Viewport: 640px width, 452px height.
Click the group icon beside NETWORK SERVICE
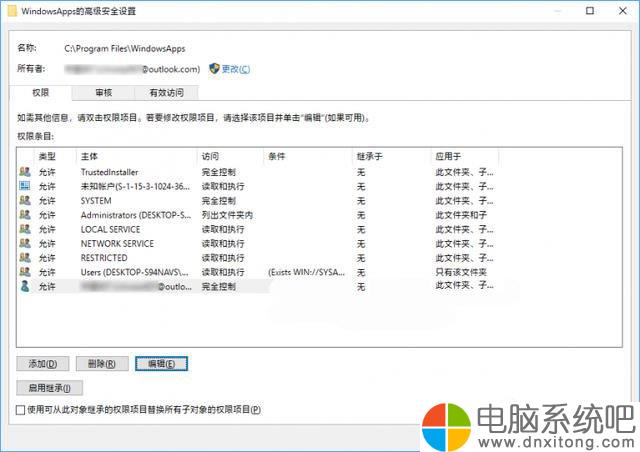point(25,243)
